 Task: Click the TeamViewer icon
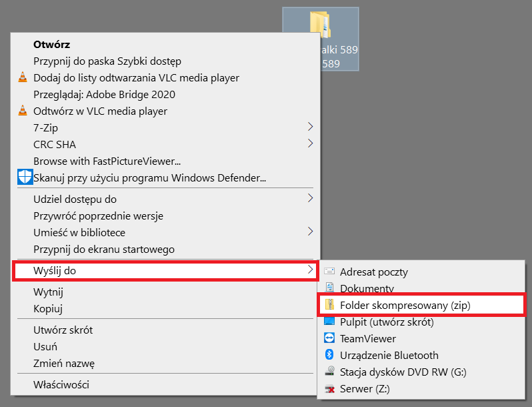click(329, 338)
